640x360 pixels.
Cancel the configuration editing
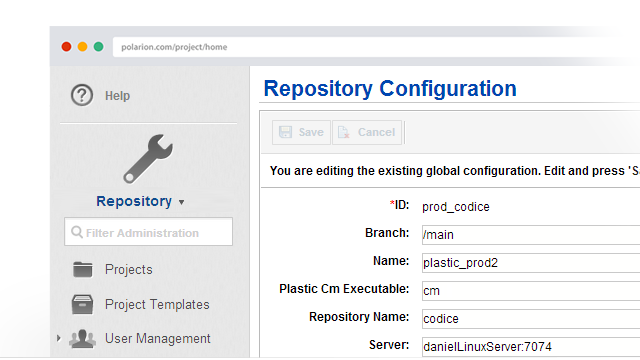click(x=367, y=132)
